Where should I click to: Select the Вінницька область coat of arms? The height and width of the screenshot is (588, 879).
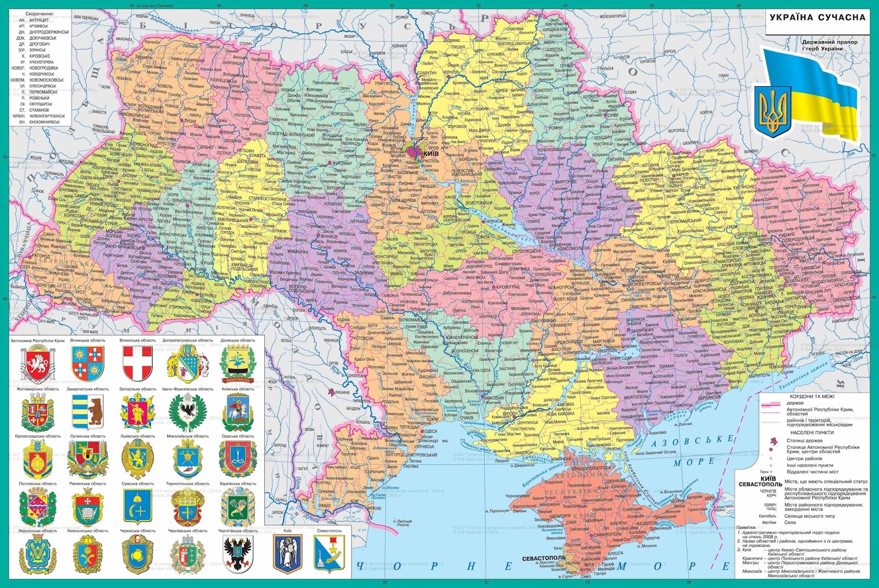tap(87, 364)
